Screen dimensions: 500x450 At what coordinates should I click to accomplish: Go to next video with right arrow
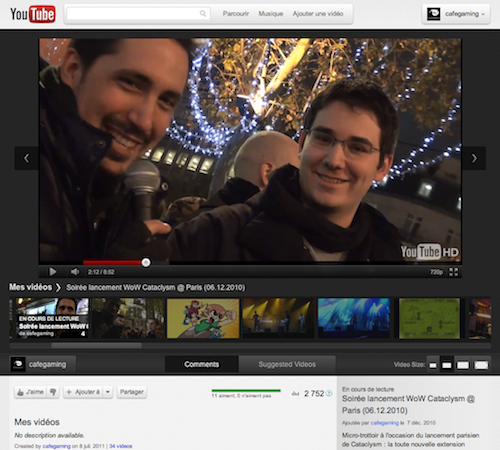click(x=474, y=158)
